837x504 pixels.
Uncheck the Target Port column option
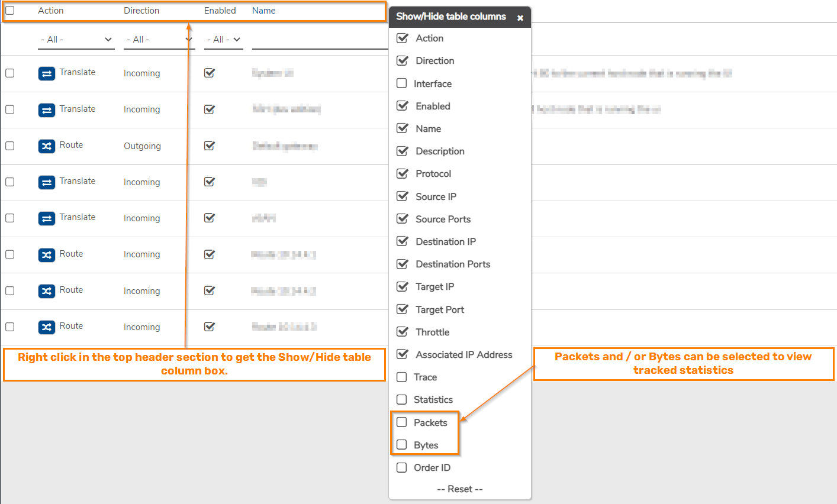coord(403,309)
